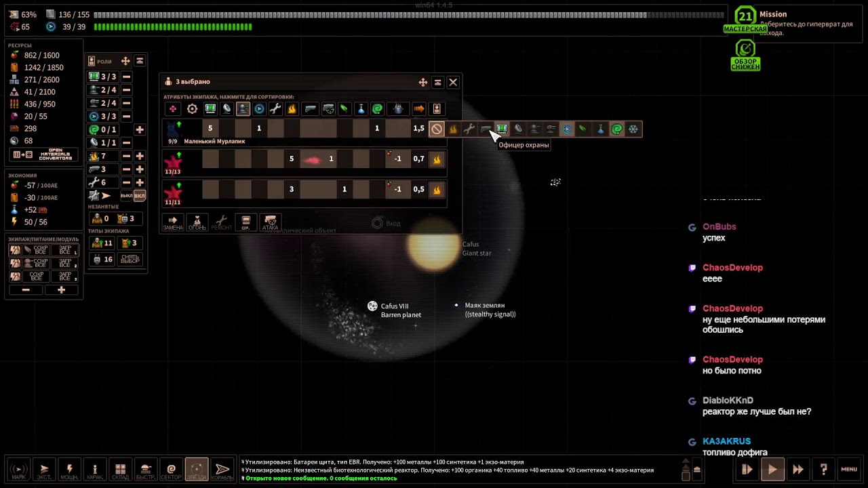Image resolution: width=868 pixels, height=488 pixels.
Task: Slow down game speed
Action: (x=747, y=469)
